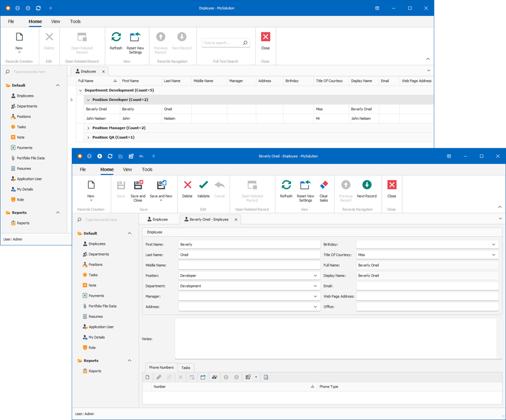The height and width of the screenshot is (420, 506).
Task: Open Departments in the detail window navigation
Action: click(x=95, y=254)
